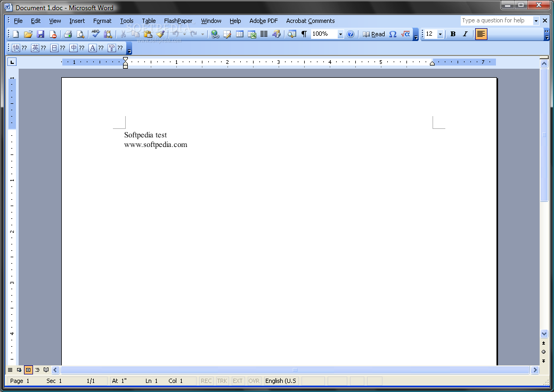
Task: Redo the last undone action
Action: pyautogui.click(x=193, y=34)
